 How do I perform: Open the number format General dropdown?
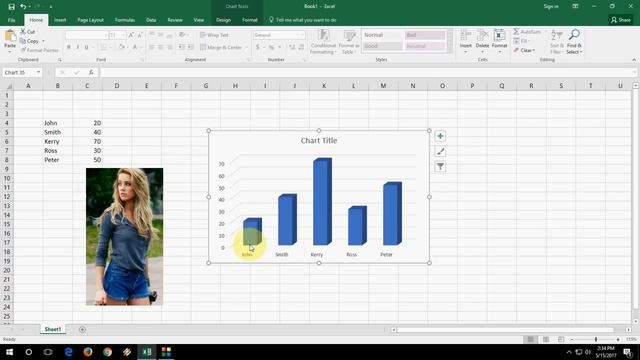tap(302, 36)
